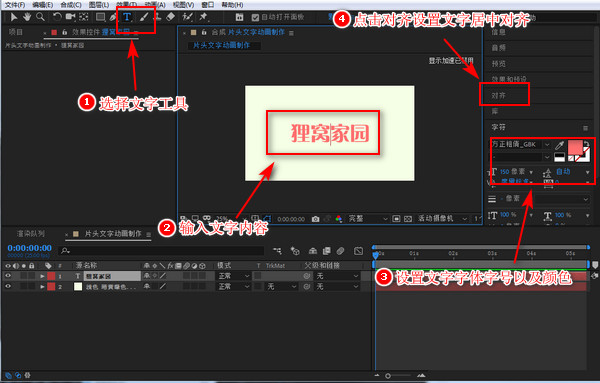Viewport: 600px width, 383px height.
Task: Open the 信息 panel
Action: pyautogui.click(x=499, y=32)
